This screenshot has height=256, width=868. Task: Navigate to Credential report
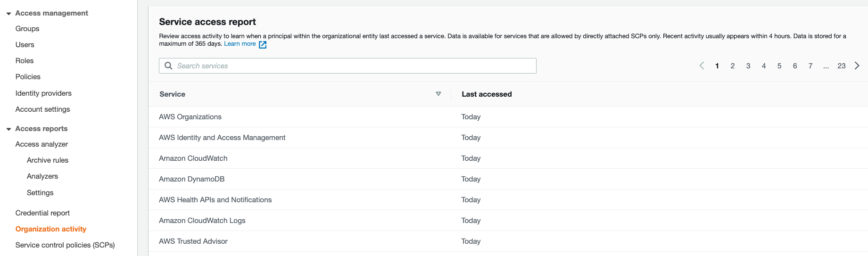coord(42,213)
